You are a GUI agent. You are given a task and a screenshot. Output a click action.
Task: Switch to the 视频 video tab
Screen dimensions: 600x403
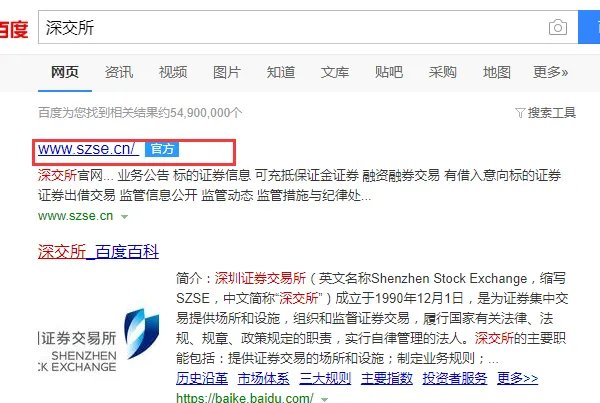173,72
